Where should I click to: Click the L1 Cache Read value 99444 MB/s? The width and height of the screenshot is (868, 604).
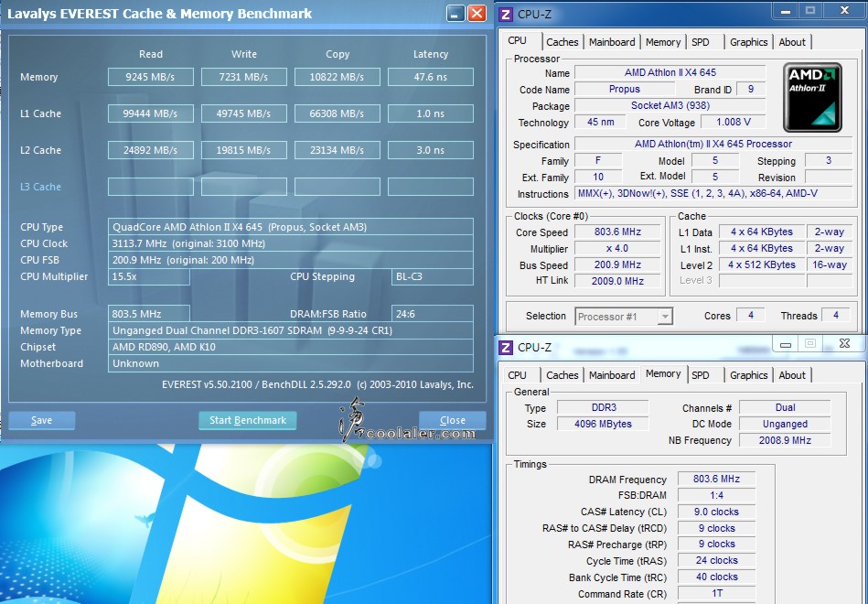(x=151, y=113)
